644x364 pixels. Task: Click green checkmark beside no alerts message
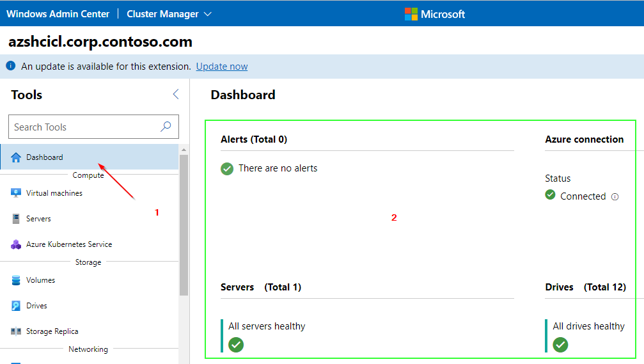[227, 168]
